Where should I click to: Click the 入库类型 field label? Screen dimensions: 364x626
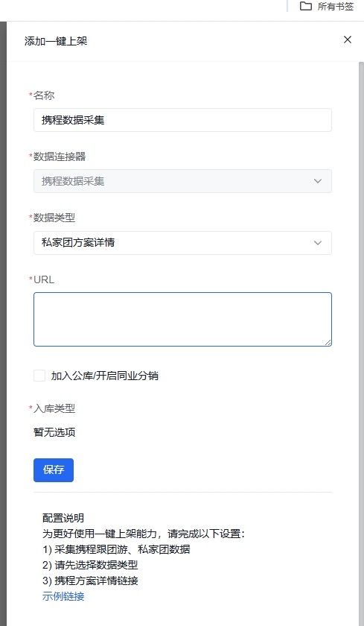pos(54,408)
